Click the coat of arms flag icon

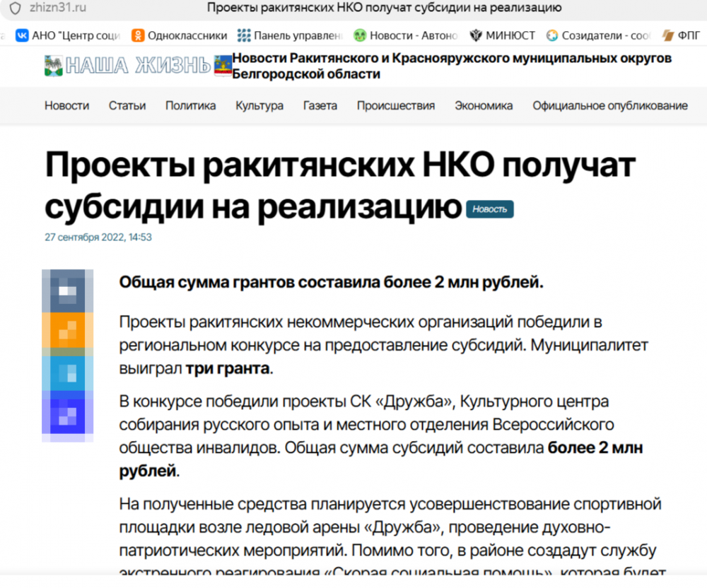point(223,66)
